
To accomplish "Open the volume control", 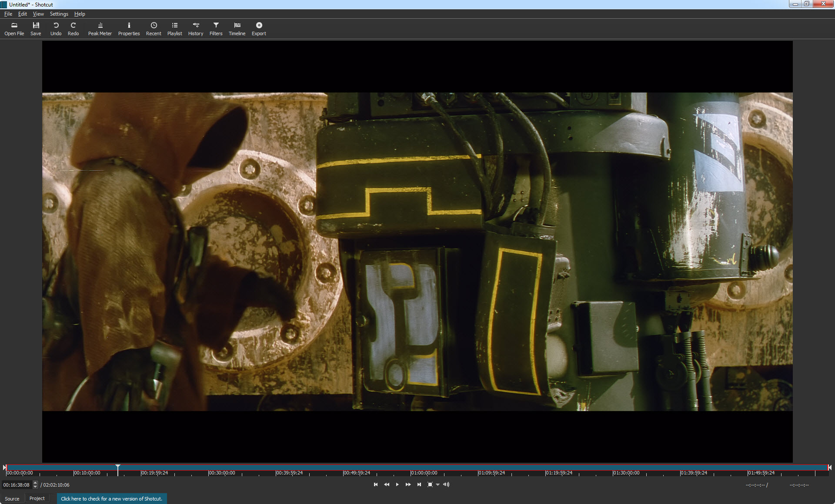I will click(x=446, y=484).
